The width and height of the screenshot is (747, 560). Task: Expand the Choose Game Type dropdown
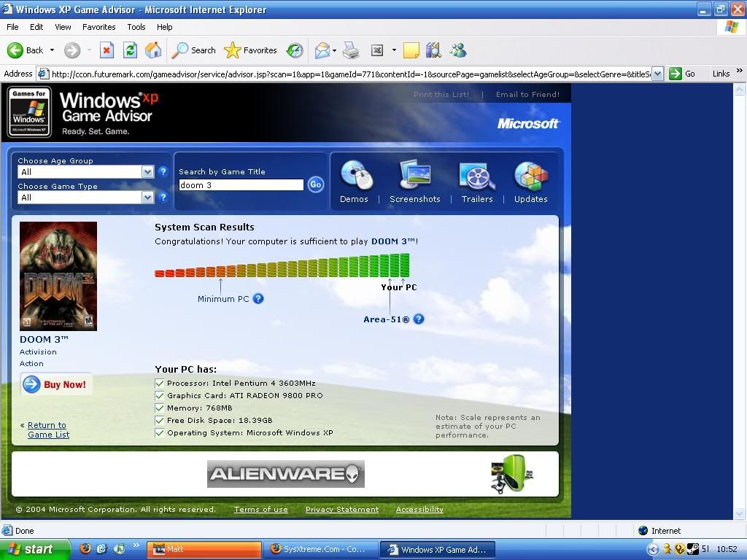147,197
